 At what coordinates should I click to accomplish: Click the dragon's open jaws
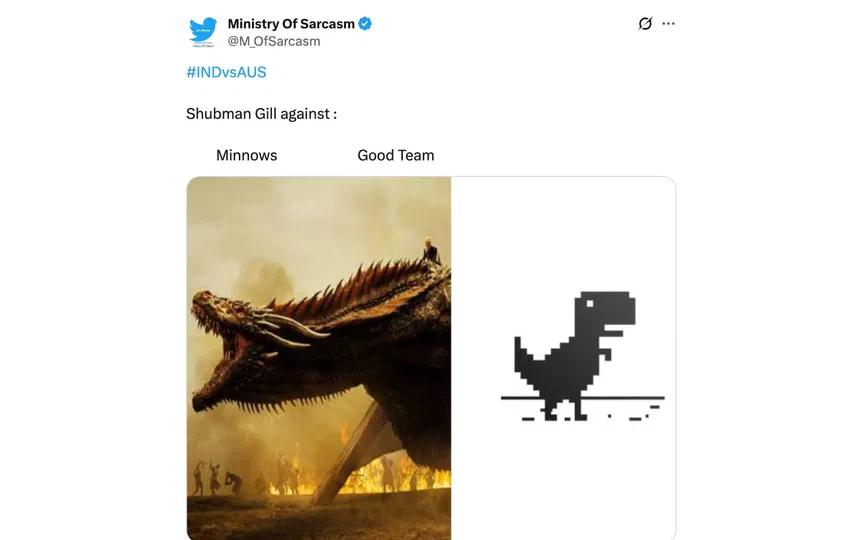click(x=220, y=353)
